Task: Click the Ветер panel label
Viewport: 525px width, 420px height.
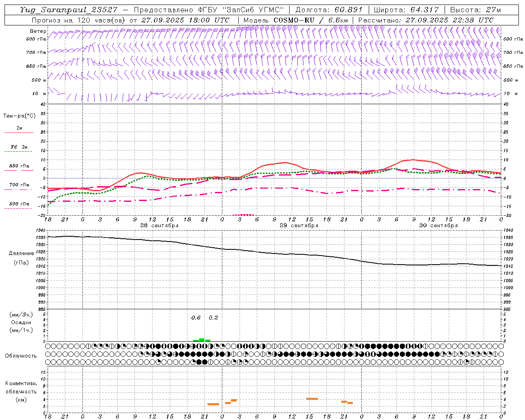Action: tap(38, 31)
